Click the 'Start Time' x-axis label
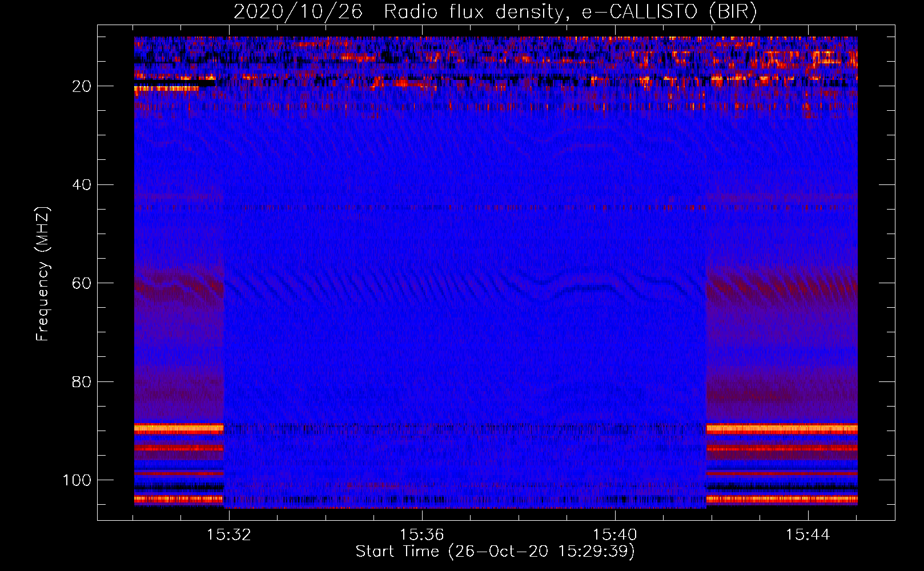The height and width of the screenshot is (571, 924). (495, 551)
